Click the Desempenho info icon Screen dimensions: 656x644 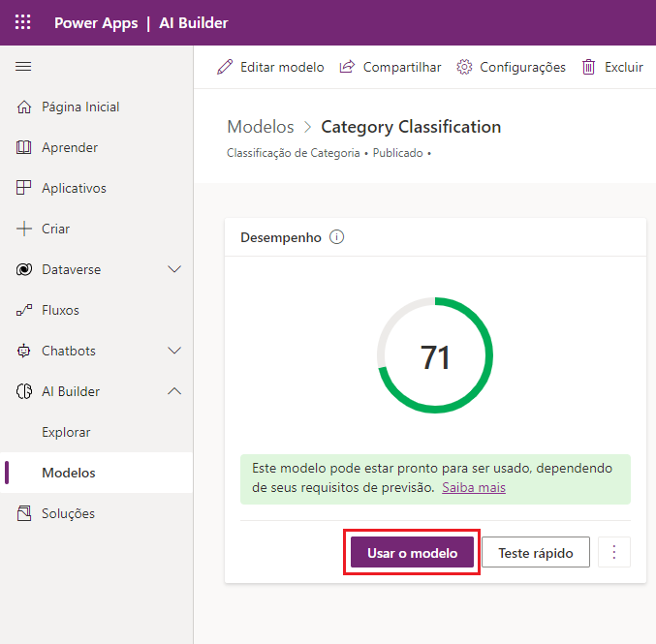[x=337, y=237]
